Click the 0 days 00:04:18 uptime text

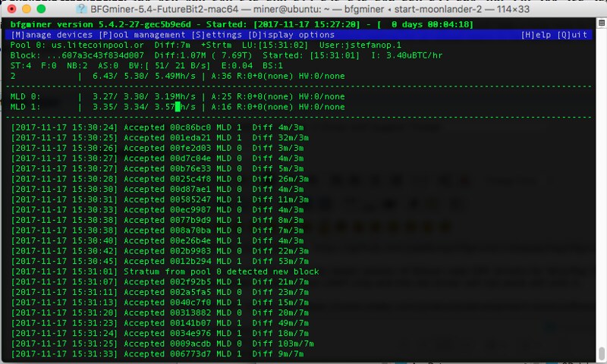tap(429, 24)
